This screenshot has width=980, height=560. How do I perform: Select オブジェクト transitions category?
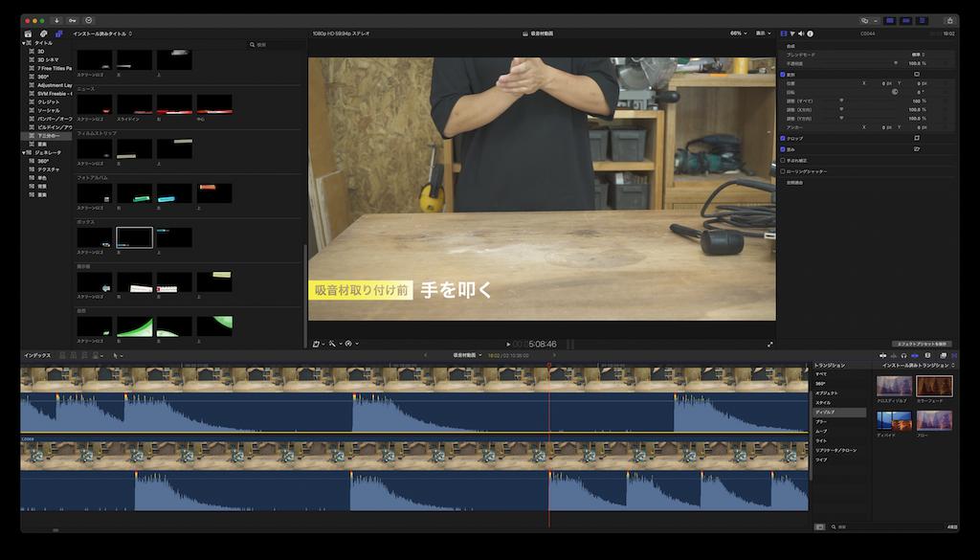click(826, 393)
